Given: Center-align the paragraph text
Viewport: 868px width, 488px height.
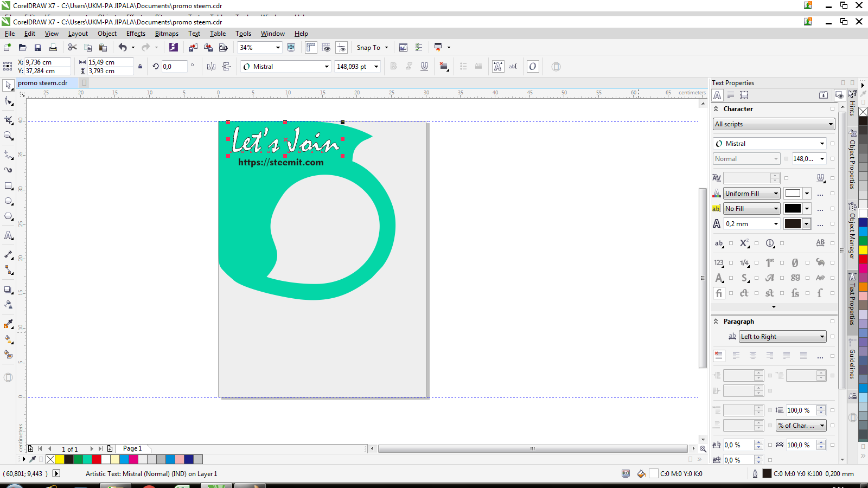Looking at the screenshot, I should pyautogui.click(x=752, y=356).
